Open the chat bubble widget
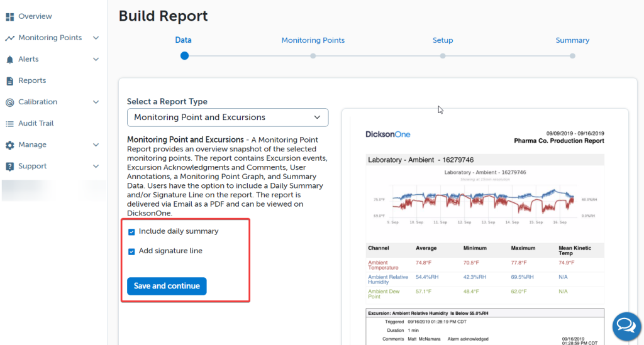This screenshot has width=644, height=345. (626, 324)
